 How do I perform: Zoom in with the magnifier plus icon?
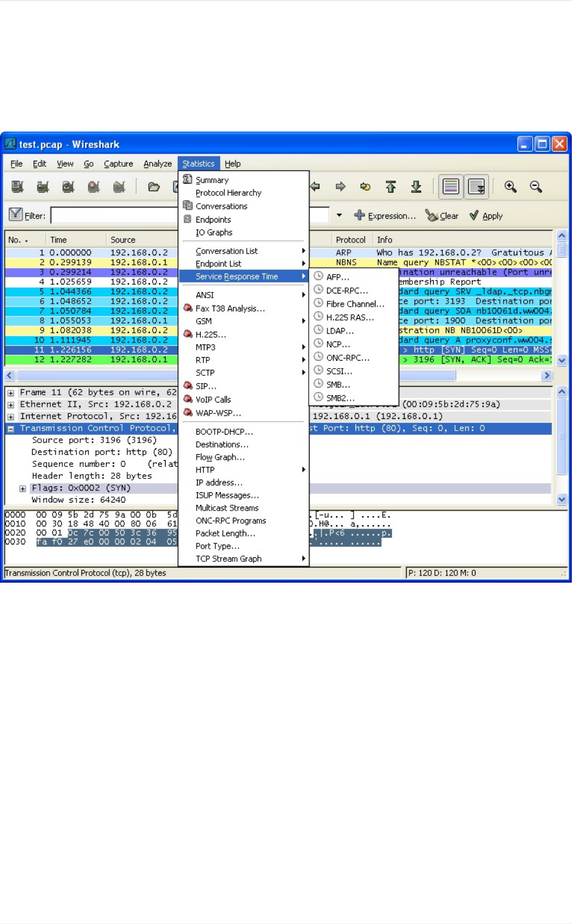[x=511, y=187]
